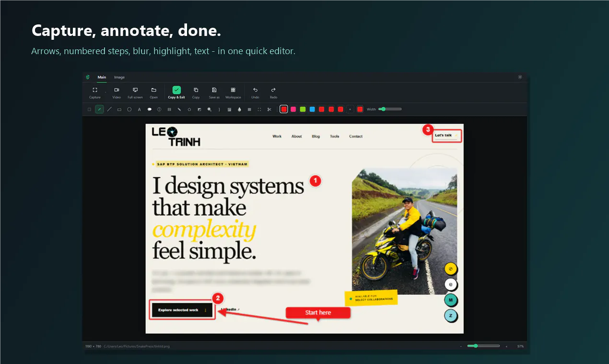The height and width of the screenshot is (364, 609).
Task: Select the Ellipse shape tool
Action: point(129,109)
